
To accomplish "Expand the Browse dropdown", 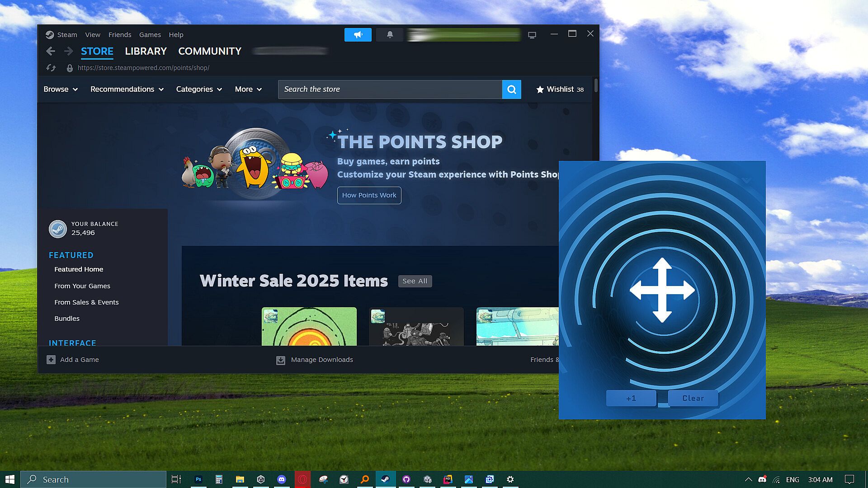I will (61, 89).
